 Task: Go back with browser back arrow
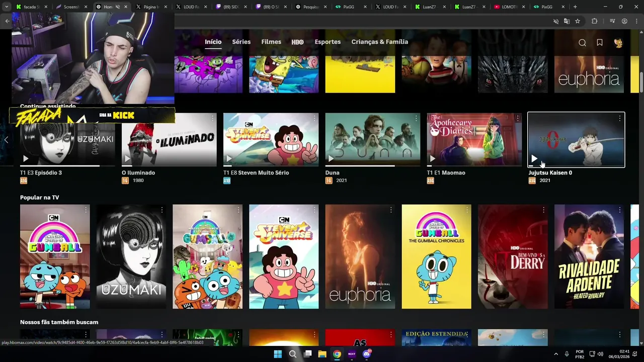pyautogui.click(x=7, y=21)
